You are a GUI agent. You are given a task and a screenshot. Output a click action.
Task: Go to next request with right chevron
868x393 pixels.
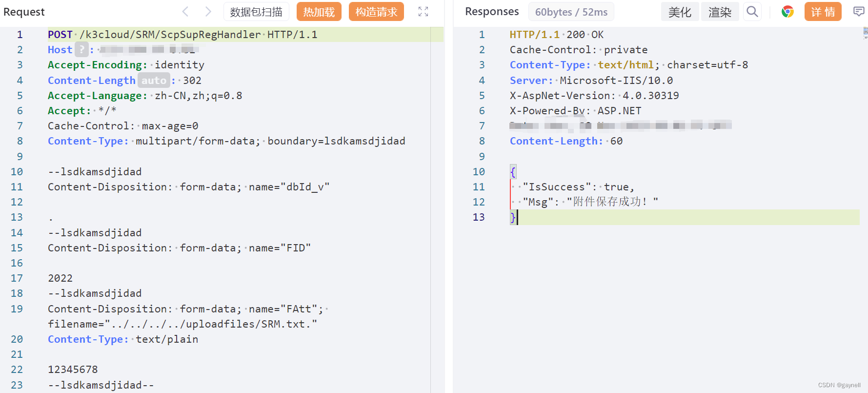pos(208,12)
